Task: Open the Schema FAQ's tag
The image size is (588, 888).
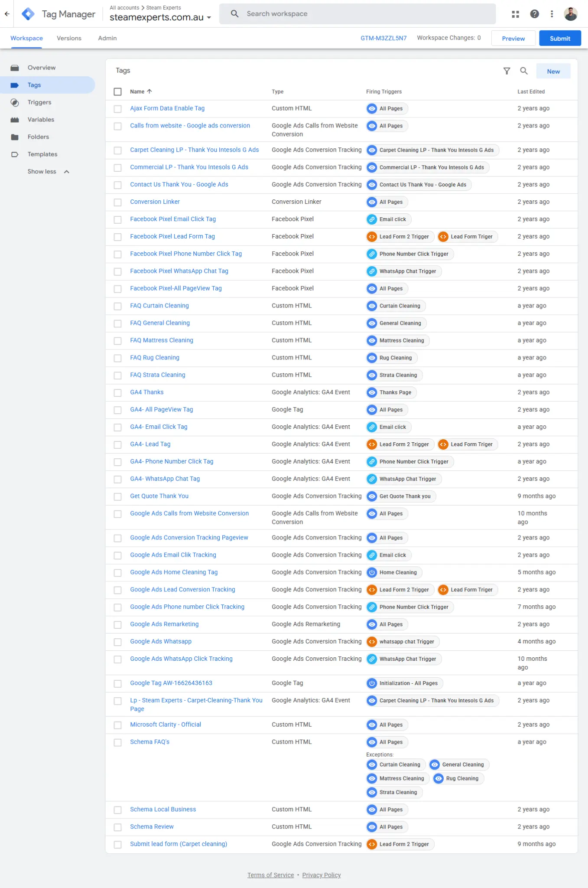Action: (149, 742)
